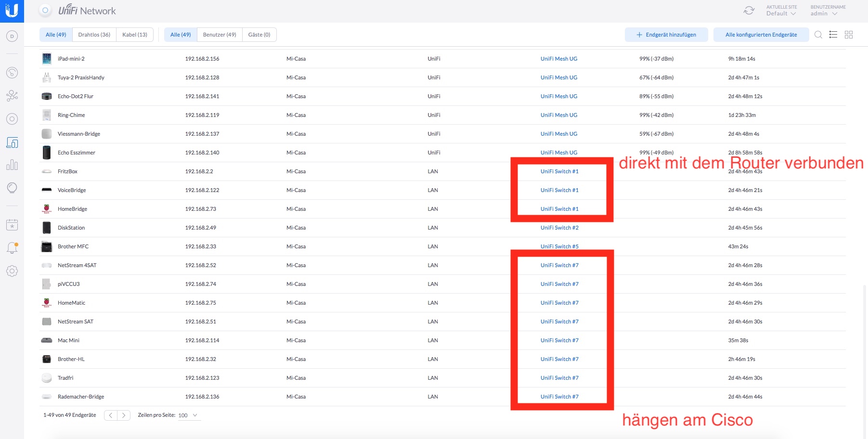Open UniFi Switch #2 link for DiskStation
This screenshot has width=868, height=439.
click(559, 228)
